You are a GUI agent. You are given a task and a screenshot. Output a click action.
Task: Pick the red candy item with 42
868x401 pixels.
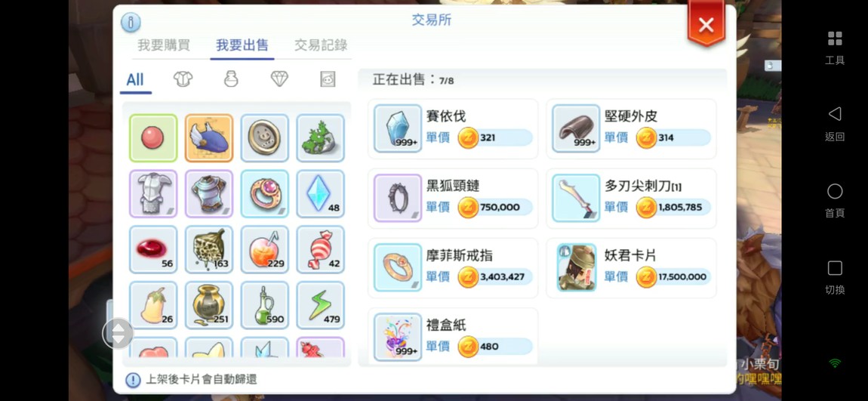[x=320, y=249]
